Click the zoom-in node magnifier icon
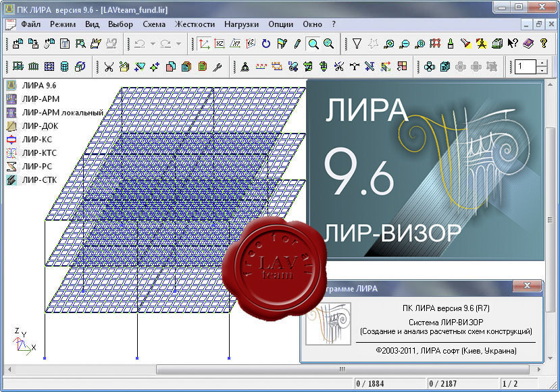The height and width of the screenshot is (392, 560). pos(388,44)
